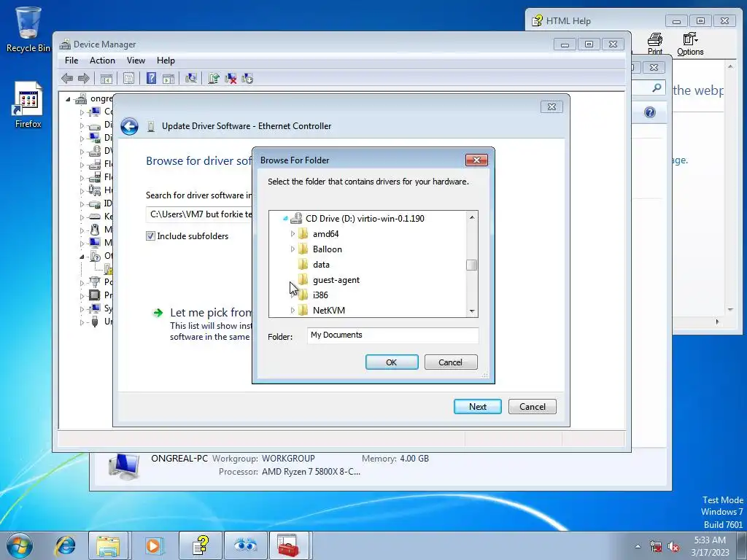Click the round blue help icon at right

[650, 112]
